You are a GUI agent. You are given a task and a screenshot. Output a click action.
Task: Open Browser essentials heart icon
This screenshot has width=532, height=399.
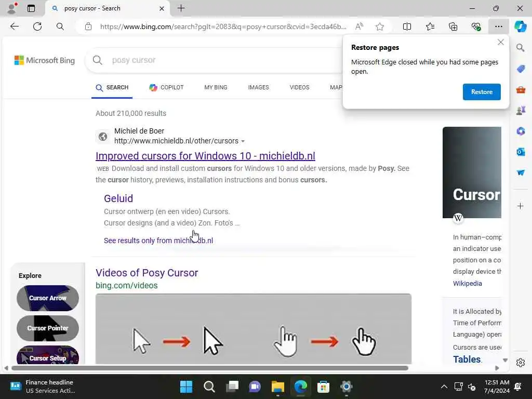coord(476,26)
